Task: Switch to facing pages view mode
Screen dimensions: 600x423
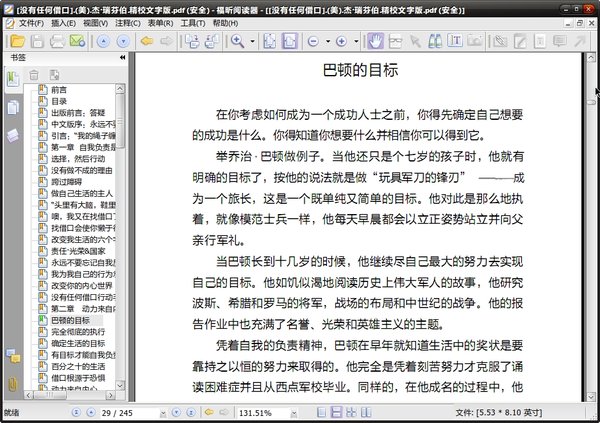Action: [x=366, y=412]
